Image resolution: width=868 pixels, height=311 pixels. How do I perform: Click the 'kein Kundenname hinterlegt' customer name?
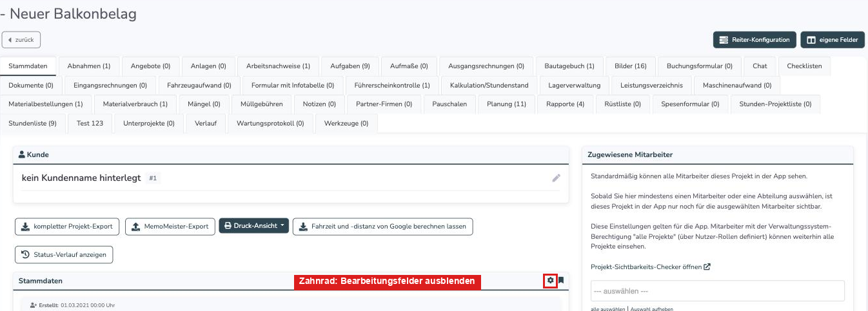[x=81, y=178]
